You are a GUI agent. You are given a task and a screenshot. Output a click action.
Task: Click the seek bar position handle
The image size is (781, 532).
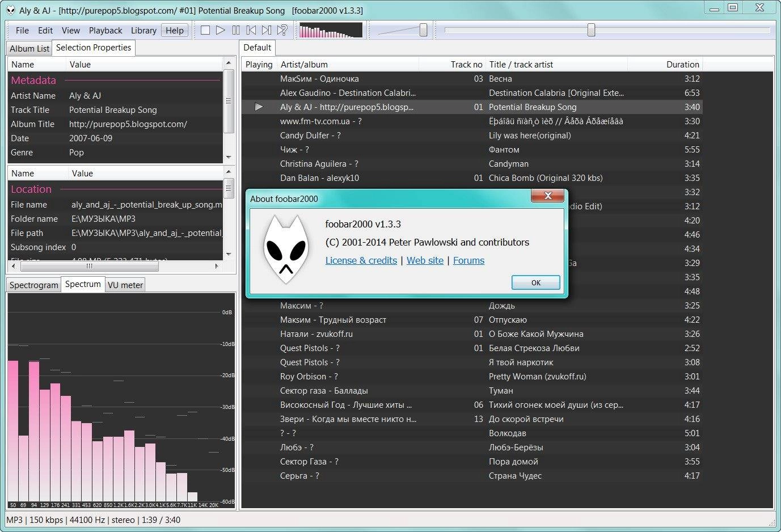coord(591,29)
